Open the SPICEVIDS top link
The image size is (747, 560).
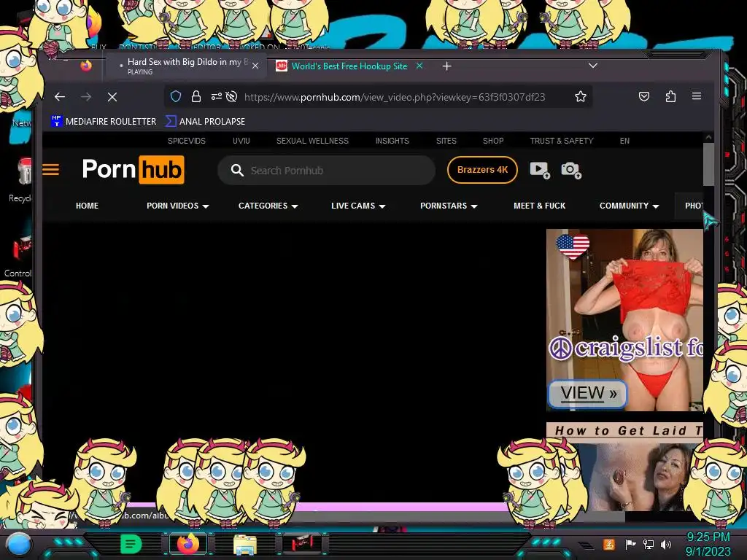[x=186, y=141]
